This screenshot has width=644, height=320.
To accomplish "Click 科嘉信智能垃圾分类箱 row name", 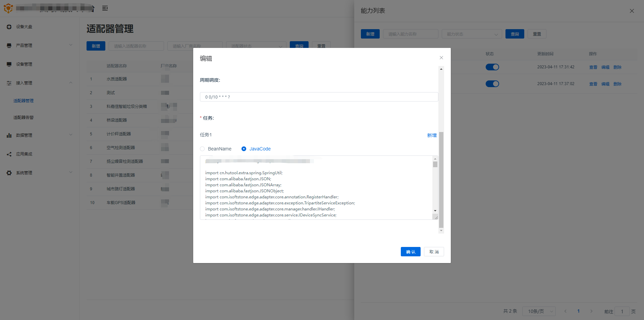I will (x=127, y=107).
